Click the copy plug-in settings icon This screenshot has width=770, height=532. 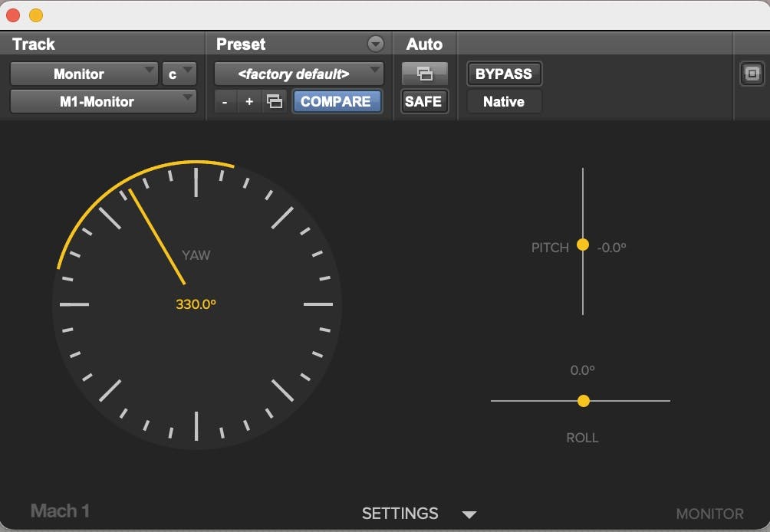[274, 100]
